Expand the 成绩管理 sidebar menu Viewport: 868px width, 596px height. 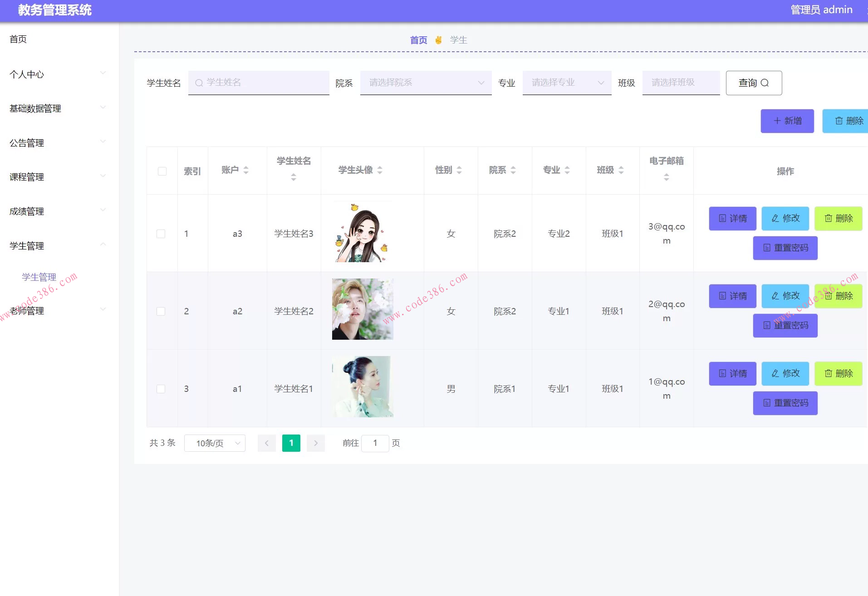pos(26,211)
